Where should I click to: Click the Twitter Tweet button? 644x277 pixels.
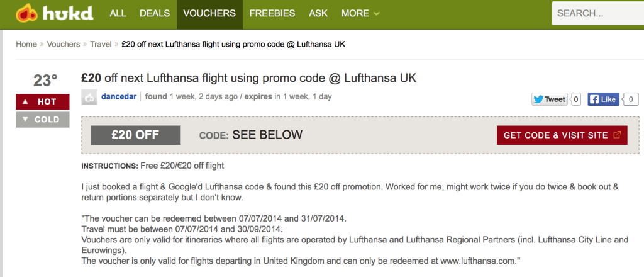(549, 99)
